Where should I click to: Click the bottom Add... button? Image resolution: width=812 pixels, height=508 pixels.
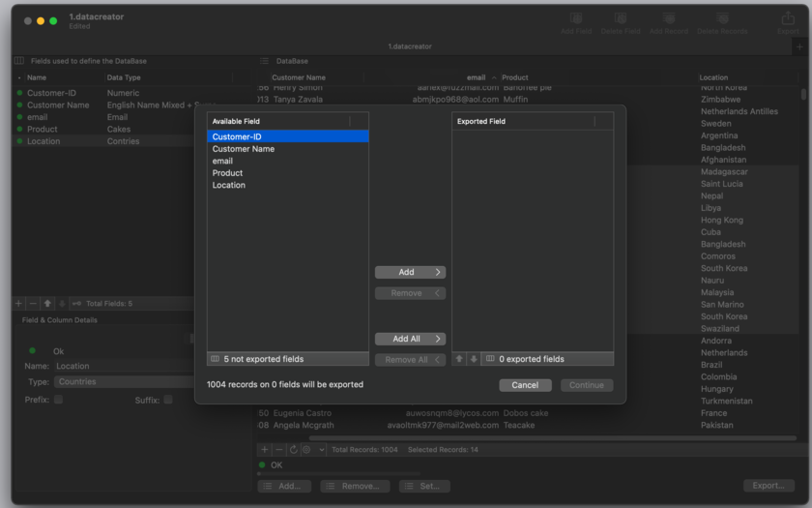click(x=284, y=486)
